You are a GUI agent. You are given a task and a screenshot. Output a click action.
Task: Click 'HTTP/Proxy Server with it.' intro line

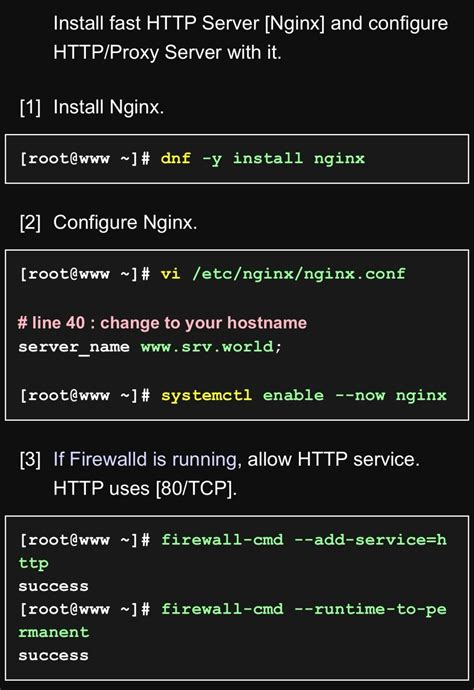[x=167, y=52]
